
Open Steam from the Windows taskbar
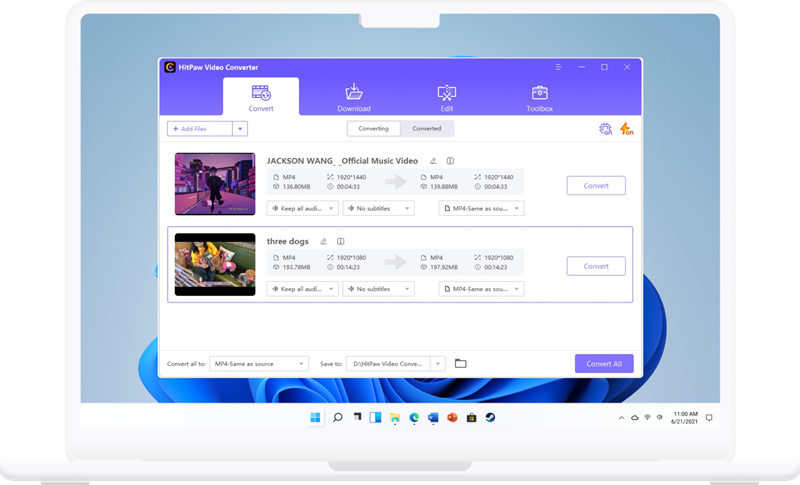click(488, 417)
